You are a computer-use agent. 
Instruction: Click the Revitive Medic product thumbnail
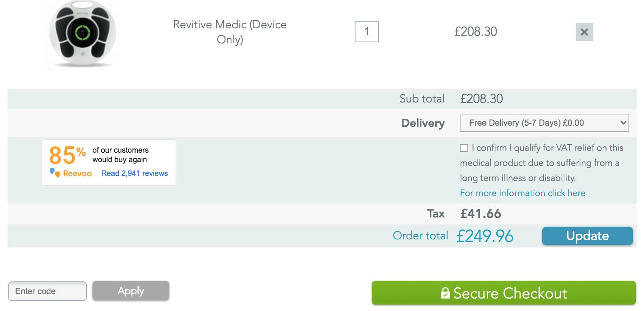pyautogui.click(x=82, y=34)
